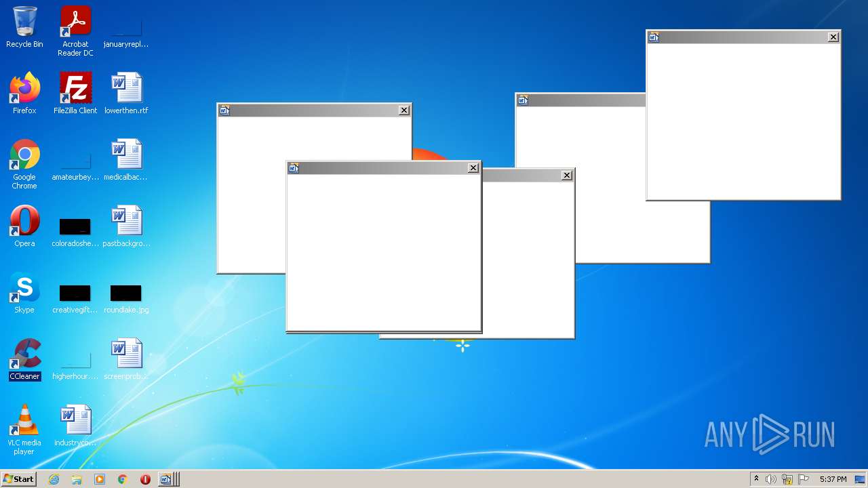Click the Word icon in the top-right window's title bar
This screenshot has height=488, width=868.
coord(654,37)
